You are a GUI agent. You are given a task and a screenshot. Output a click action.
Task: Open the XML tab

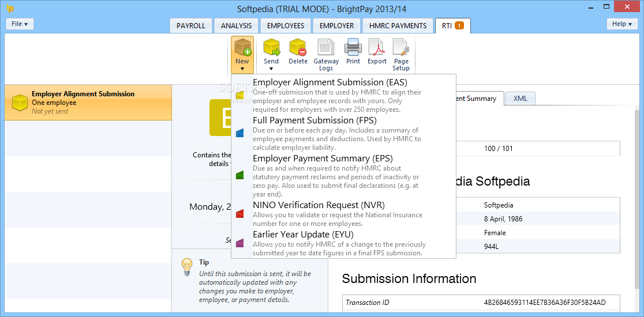[520, 99]
